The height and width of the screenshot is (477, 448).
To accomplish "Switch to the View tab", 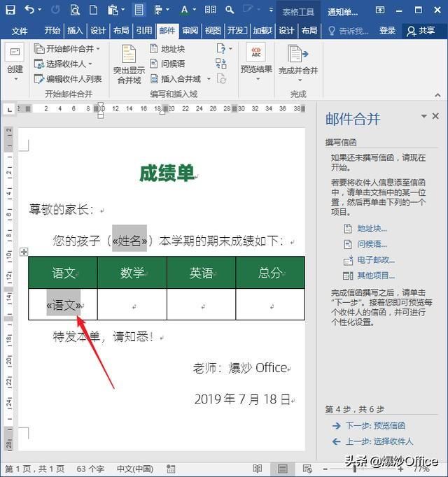I will pyautogui.click(x=213, y=31).
